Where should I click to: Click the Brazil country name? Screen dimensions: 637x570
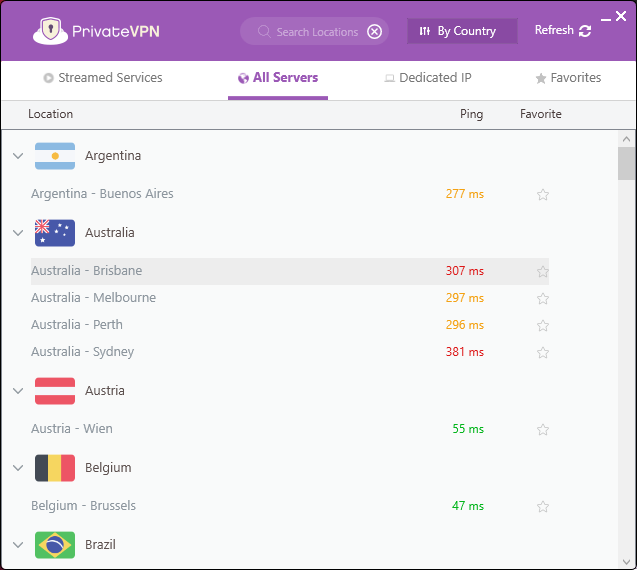coord(100,545)
